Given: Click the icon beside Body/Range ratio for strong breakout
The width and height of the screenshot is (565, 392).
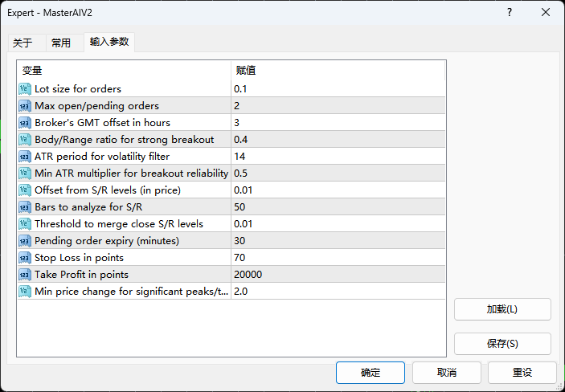Looking at the screenshot, I should pos(24,139).
